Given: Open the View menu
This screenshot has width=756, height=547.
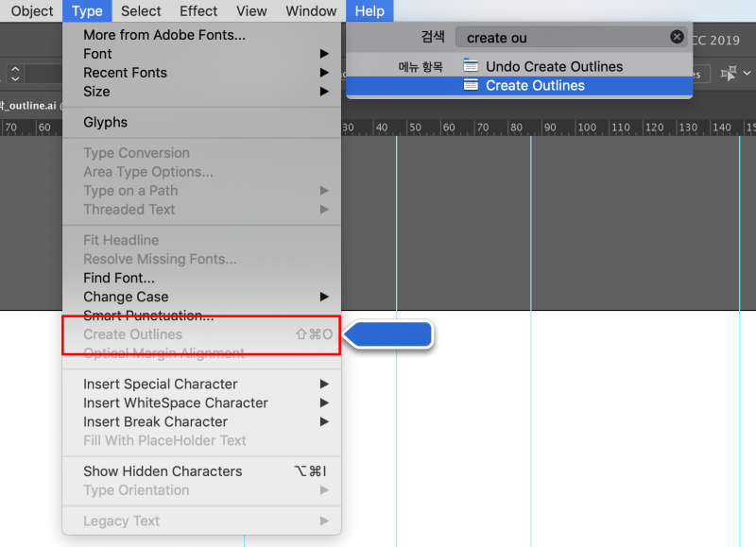Looking at the screenshot, I should [x=251, y=10].
